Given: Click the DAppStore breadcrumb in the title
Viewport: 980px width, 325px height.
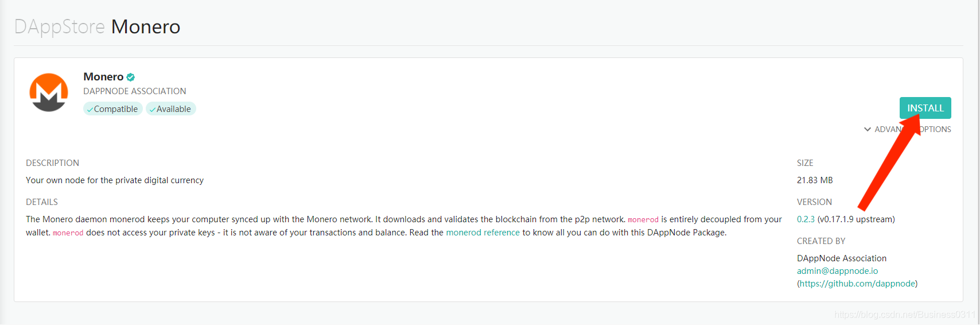Looking at the screenshot, I should (60, 27).
